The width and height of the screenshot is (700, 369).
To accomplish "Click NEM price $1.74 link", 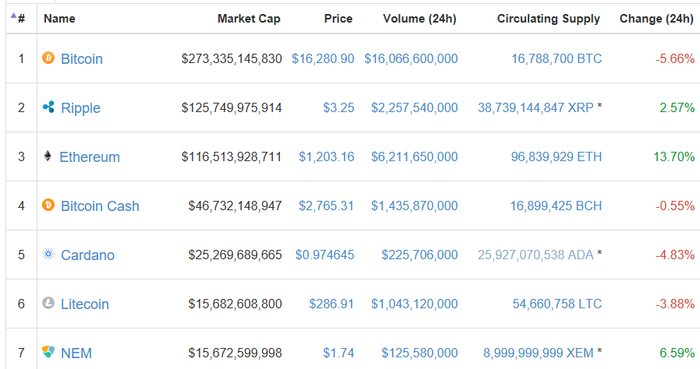I will click(x=338, y=353).
